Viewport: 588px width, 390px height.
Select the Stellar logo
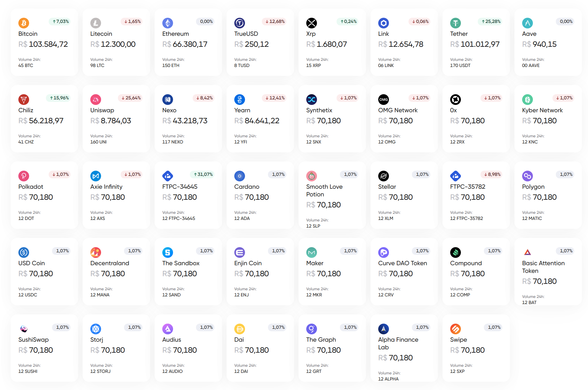tap(383, 176)
